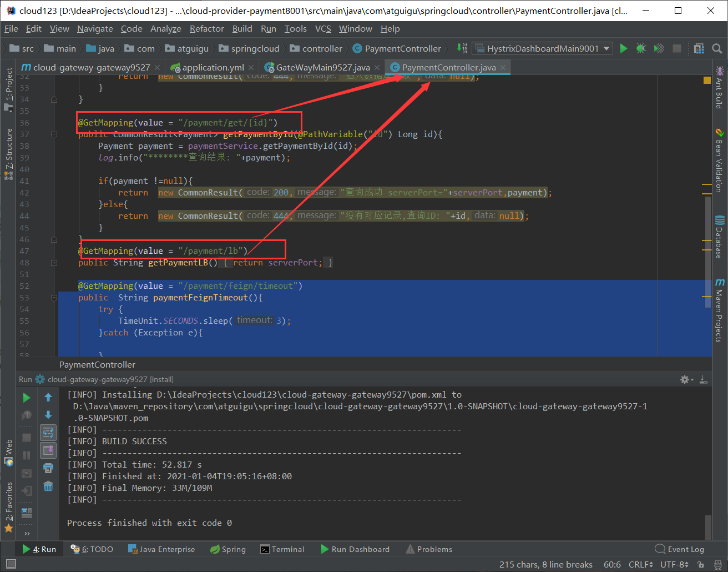Start debugging with the bug icon
The height and width of the screenshot is (572, 728).
coord(641,49)
